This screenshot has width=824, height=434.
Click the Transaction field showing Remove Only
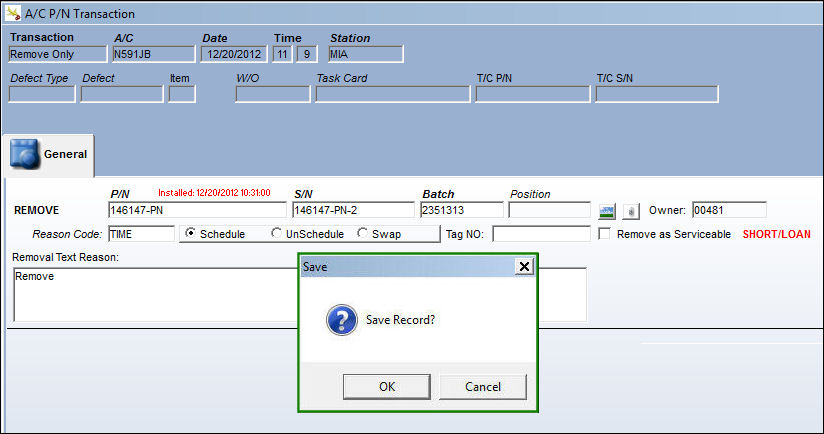[58, 54]
